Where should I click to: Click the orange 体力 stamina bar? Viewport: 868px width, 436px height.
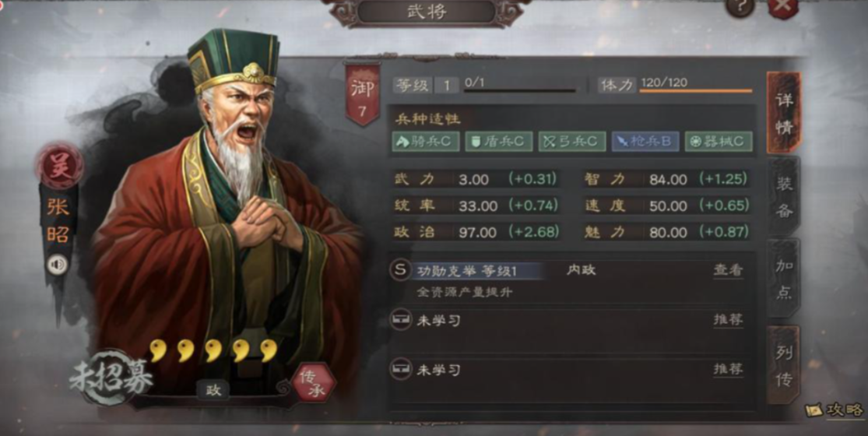pos(696,91)
